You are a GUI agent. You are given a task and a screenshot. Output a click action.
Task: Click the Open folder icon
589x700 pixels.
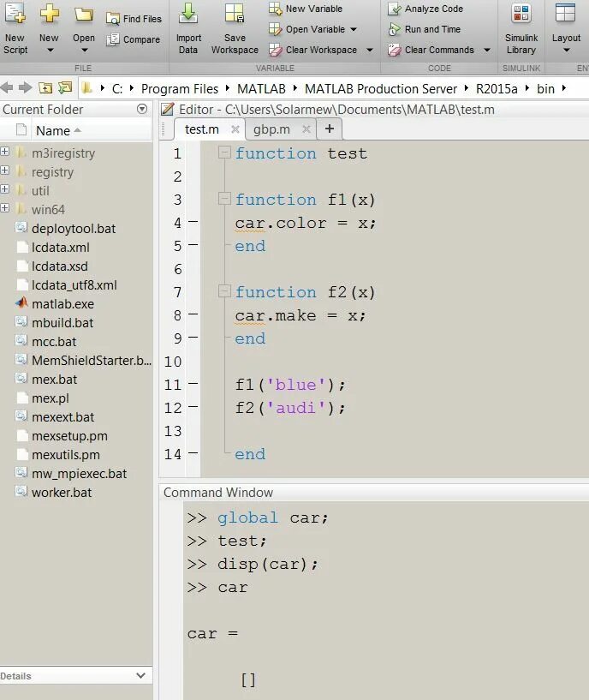coord(83,15)
